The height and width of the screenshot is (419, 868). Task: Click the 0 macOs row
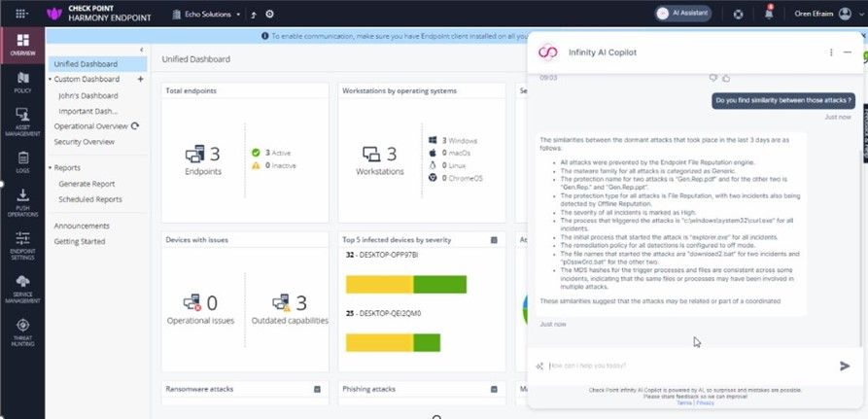click(x=451, y=153)
